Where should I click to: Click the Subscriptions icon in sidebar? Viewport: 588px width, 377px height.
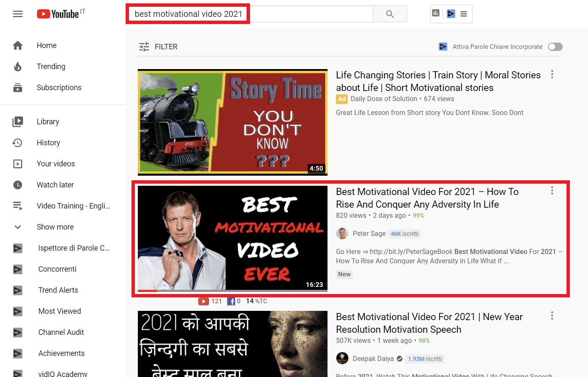(x=18, y=88)
